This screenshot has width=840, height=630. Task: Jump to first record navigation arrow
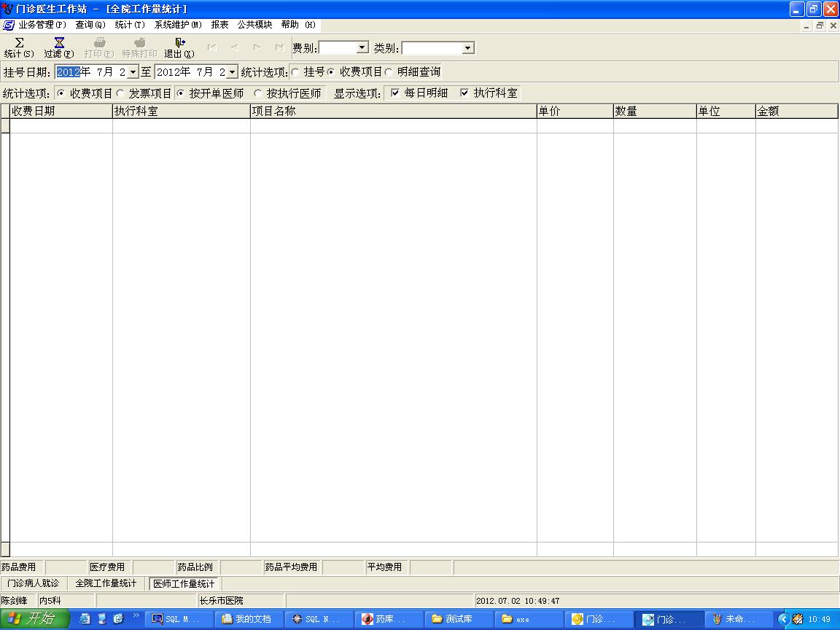point(212,47)
